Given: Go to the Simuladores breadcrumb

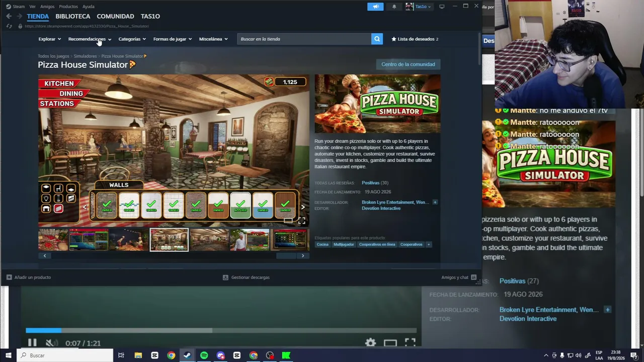Looking at the screenshot, I should point(85,56).
